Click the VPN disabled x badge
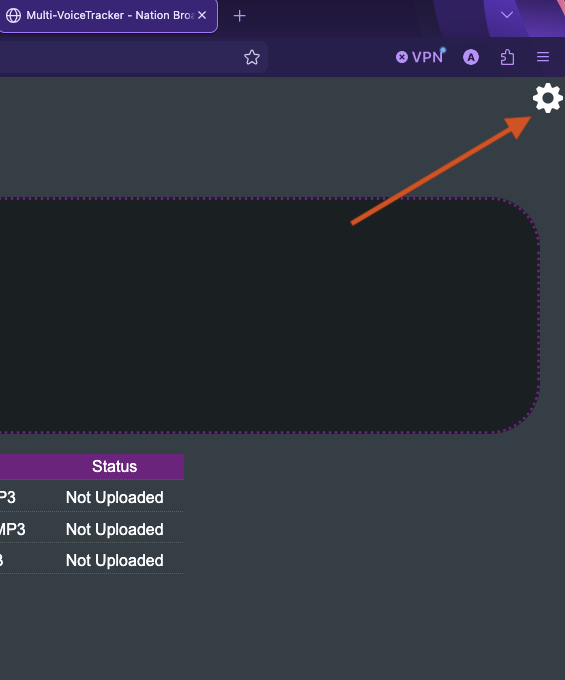This screenshot has width=565, height=680. coord(402,57)
